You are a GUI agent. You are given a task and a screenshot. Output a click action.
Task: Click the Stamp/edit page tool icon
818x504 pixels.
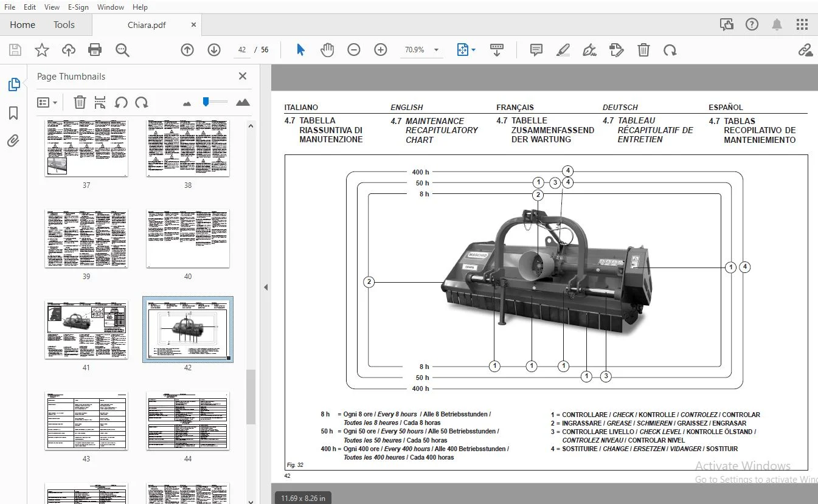616,50
